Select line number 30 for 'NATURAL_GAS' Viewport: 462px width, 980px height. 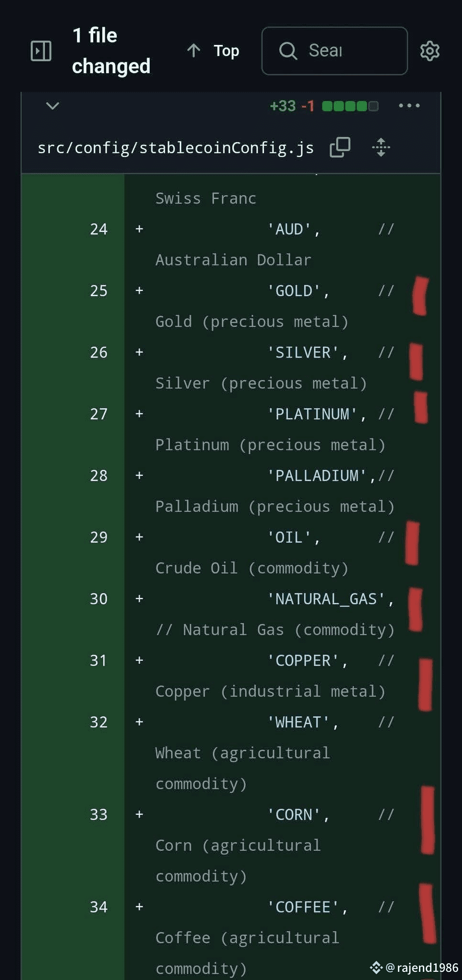pos(99,599)
